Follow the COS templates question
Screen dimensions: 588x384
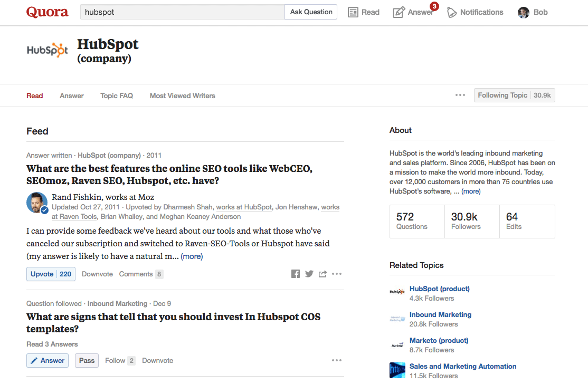point(120,360)
